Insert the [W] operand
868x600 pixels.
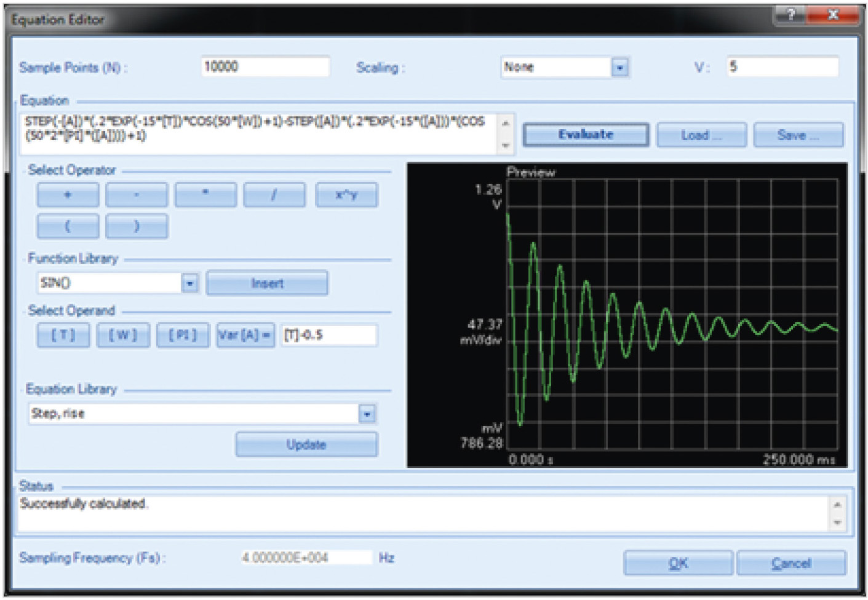[x=123, y=335]
